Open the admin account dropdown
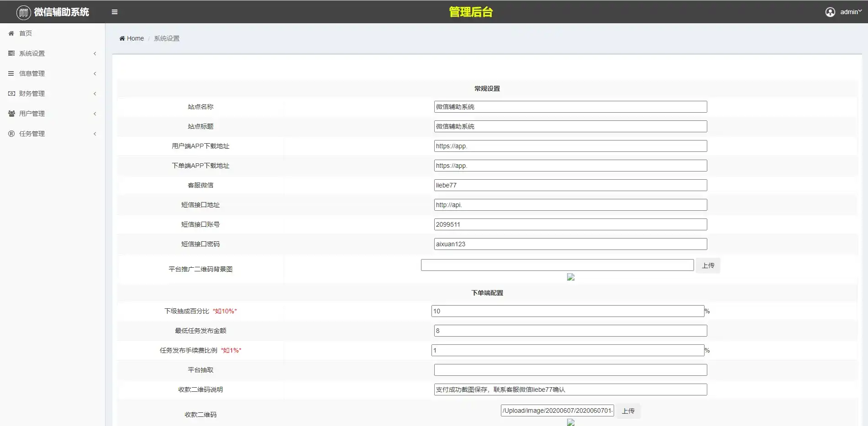The height and width of the screenshot is (426, 868). tap(851, 12)
